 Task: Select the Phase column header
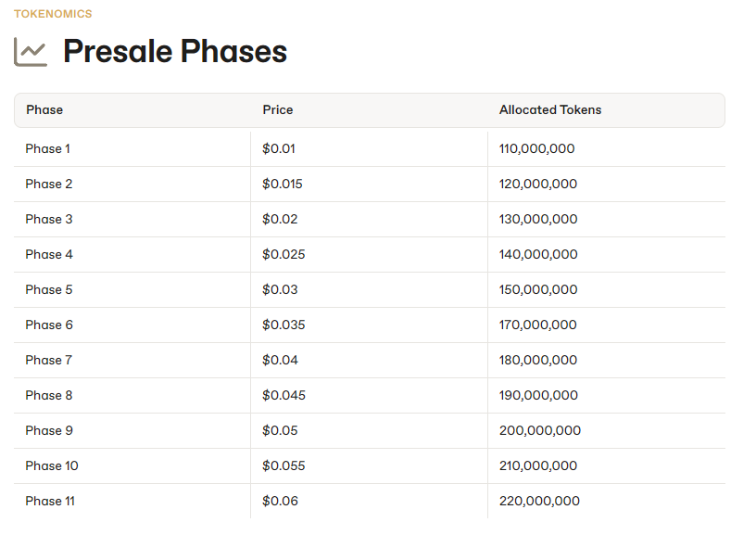coord(44,110)
